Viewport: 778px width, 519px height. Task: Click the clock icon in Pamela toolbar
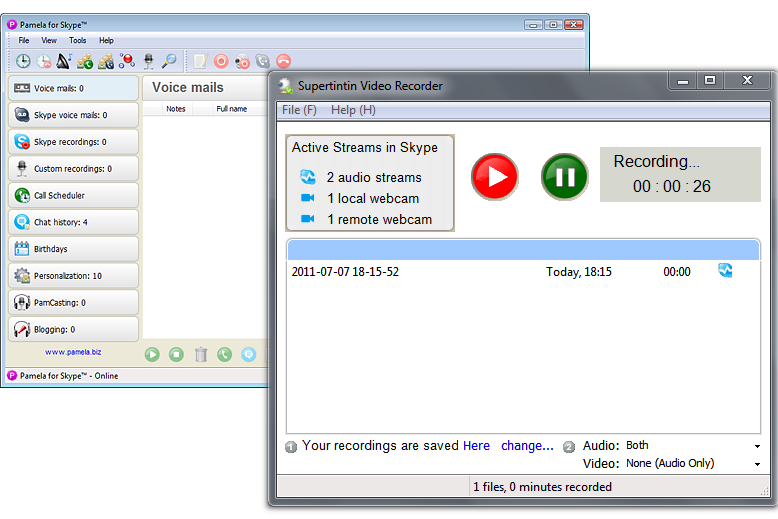pyautogui.click(x=23, y=61)
